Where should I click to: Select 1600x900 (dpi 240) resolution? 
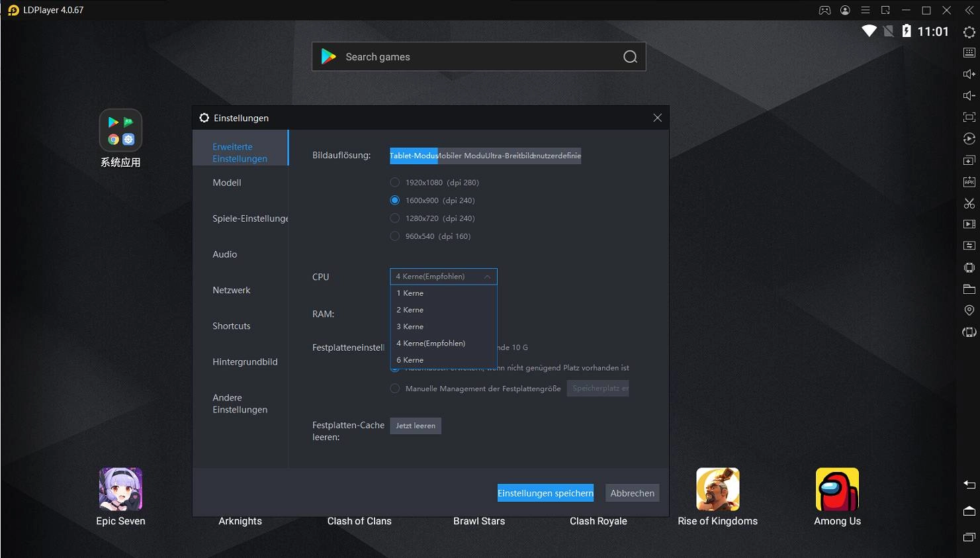click(x=395, y=200)
